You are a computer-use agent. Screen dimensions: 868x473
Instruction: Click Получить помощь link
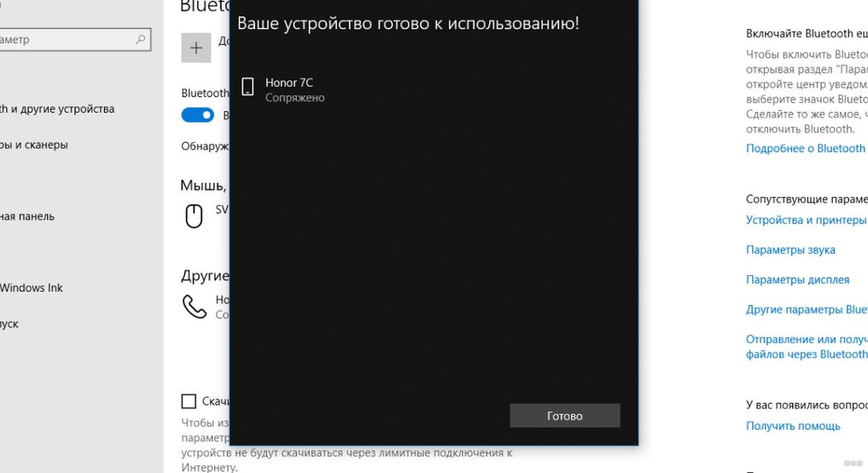[x=793, y=426]
